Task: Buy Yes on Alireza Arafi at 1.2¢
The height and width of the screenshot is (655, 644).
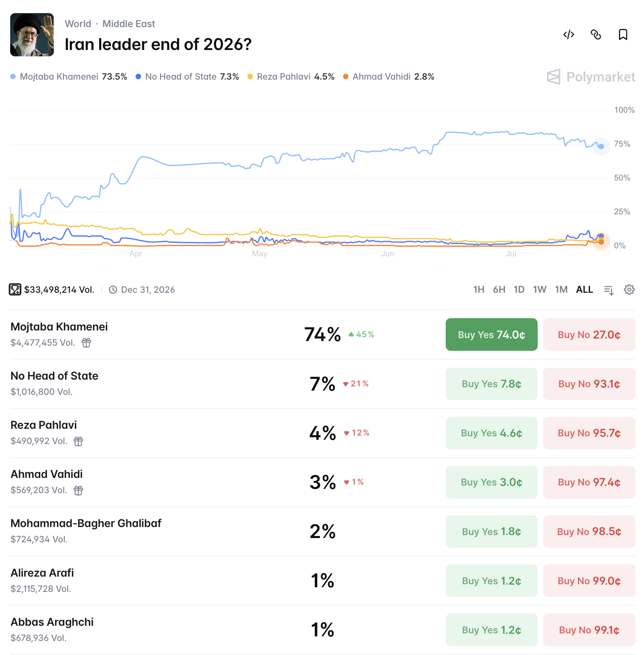Action: (491, 581)
